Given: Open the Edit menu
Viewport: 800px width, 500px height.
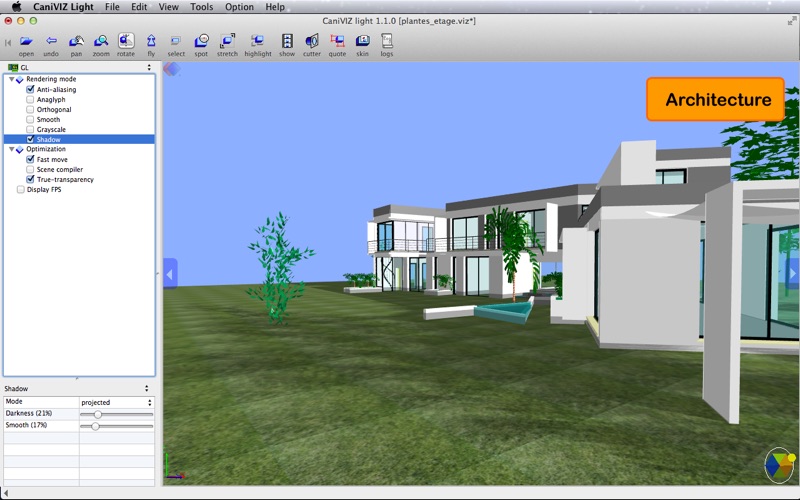Looking at the screenshot, I should coord(139,7).
